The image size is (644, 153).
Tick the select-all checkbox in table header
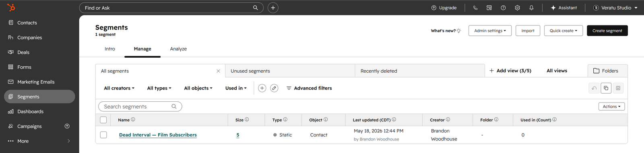(x=103, y=120)
